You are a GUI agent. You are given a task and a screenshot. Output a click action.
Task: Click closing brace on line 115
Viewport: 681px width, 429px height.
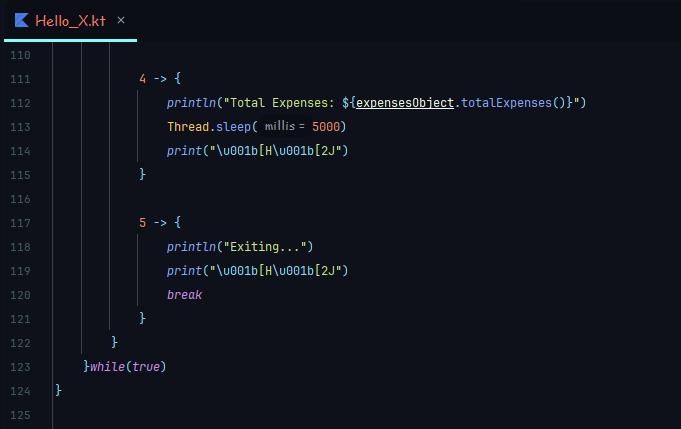point(142,175)
